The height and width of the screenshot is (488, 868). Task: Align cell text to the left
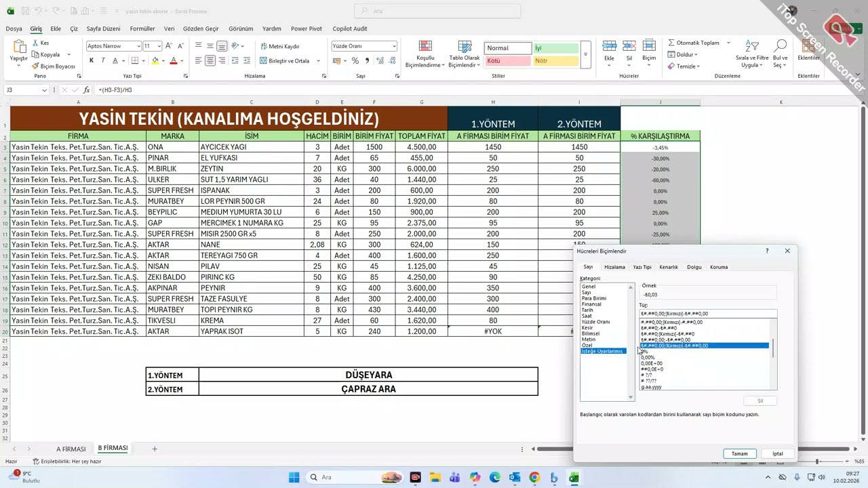tap(199, 61)
